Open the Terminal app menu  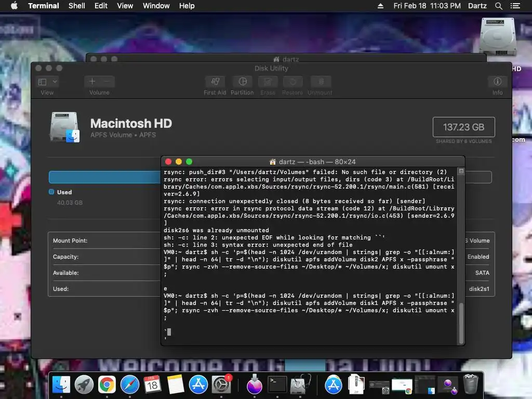(44, 6)
